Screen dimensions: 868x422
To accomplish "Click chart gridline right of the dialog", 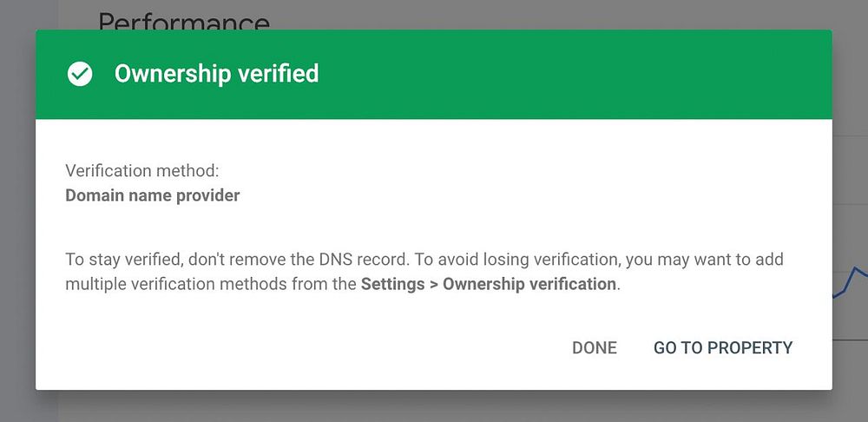I will pyautogui.click(x=850, y=340).
